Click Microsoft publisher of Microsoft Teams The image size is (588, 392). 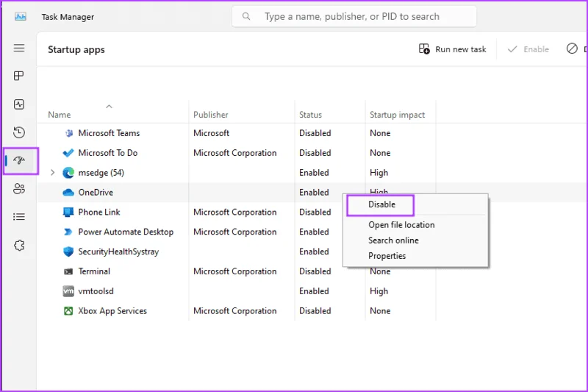tap(211, 133)
